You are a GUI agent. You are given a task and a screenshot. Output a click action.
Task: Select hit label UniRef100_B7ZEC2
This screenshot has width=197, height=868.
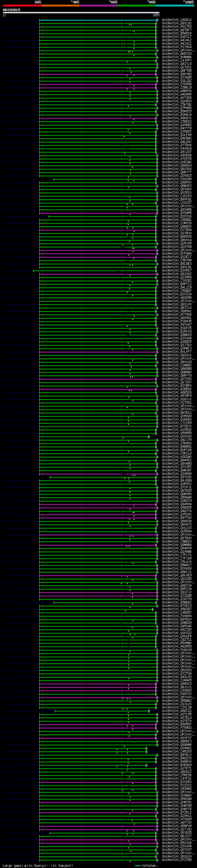[x=176, y=812]
